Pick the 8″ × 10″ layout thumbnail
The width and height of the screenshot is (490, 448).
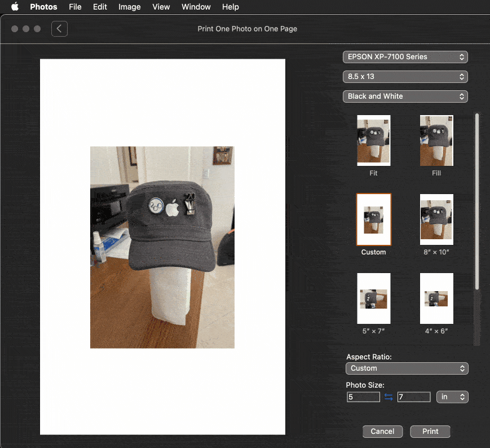click(x=436, y=219)
